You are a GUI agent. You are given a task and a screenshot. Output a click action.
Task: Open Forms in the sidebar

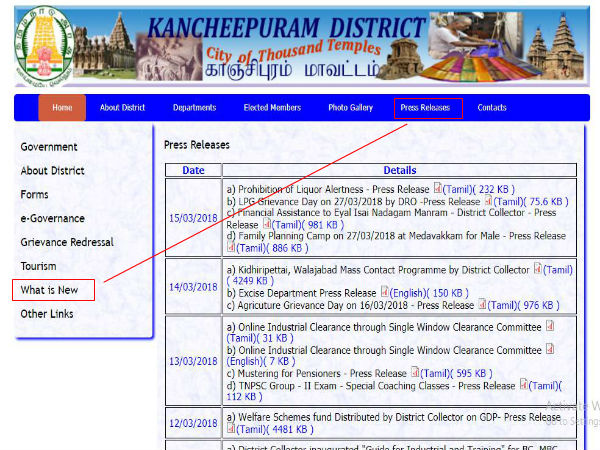[34, 194]
